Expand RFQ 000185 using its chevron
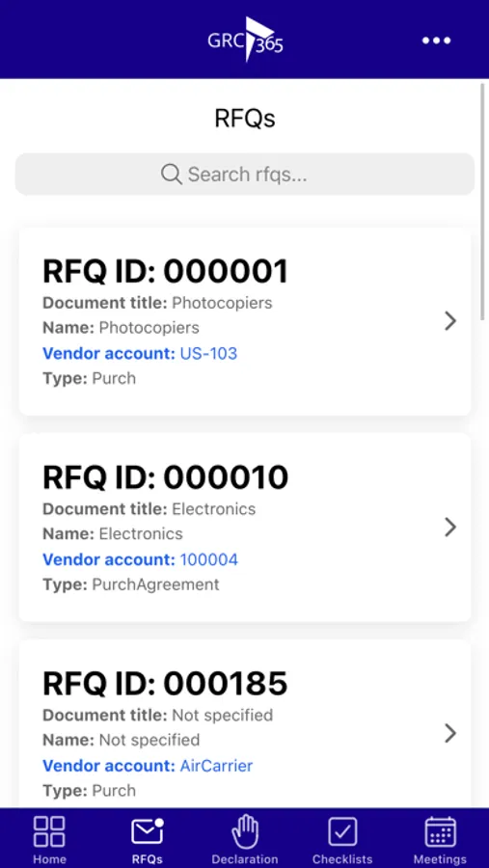 [x=450, y=733]
